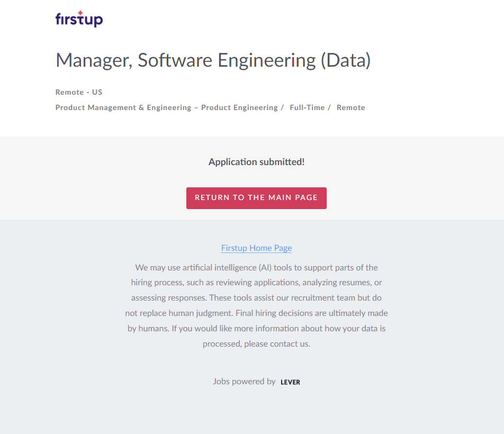
Task: Select the 'Remote - US' location label
Action: click(79, 92)
